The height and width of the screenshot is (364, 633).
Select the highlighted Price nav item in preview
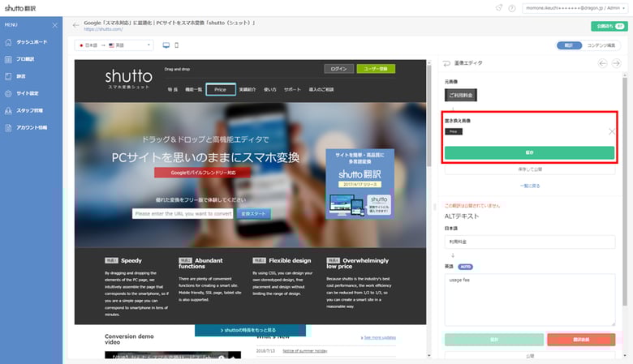pyautogui.click(x=221, y=89)
